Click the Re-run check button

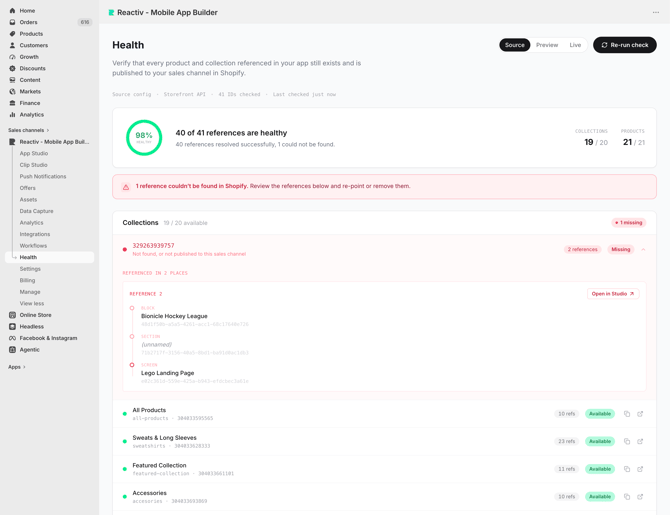click(x=625, y=45)
